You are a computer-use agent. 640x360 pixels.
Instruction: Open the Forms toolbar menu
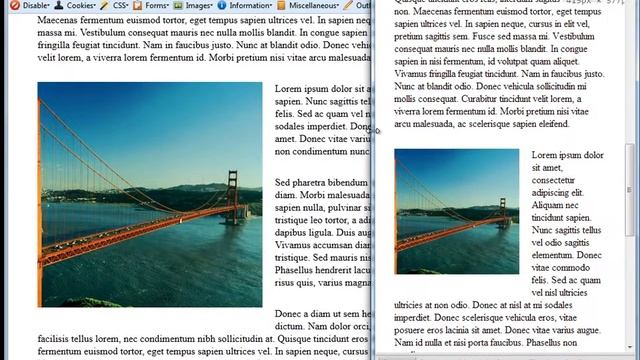coord(151,5)
